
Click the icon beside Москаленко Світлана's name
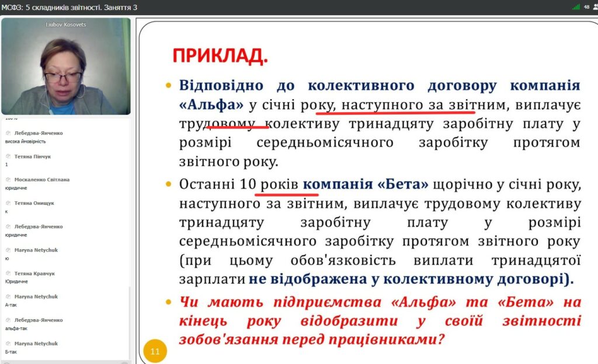pos(8,180)
